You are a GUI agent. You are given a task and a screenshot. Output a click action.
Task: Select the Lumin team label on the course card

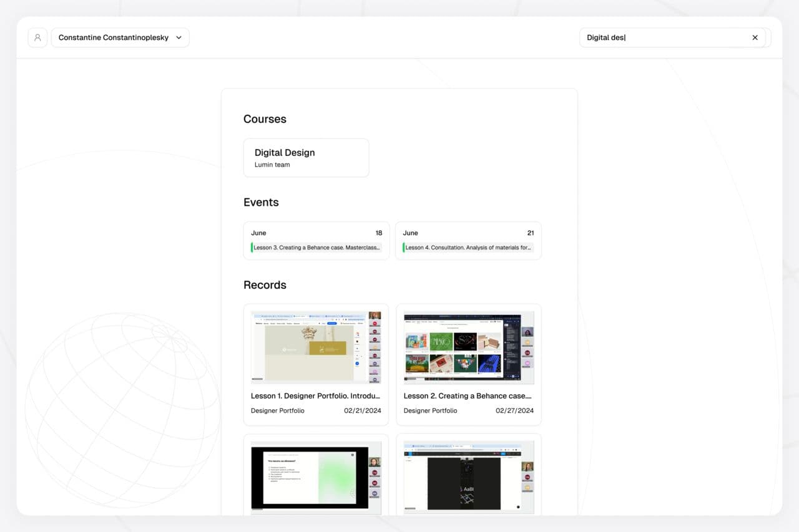[272, 165]
